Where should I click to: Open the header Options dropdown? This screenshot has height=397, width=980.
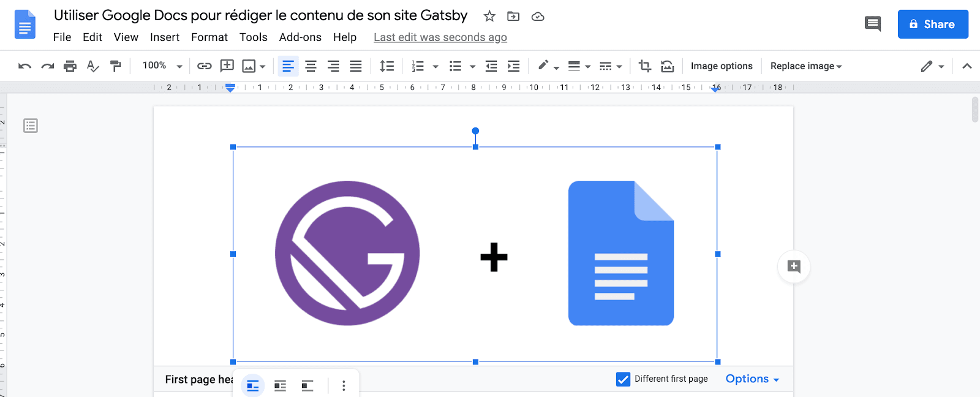click(752, 379)
